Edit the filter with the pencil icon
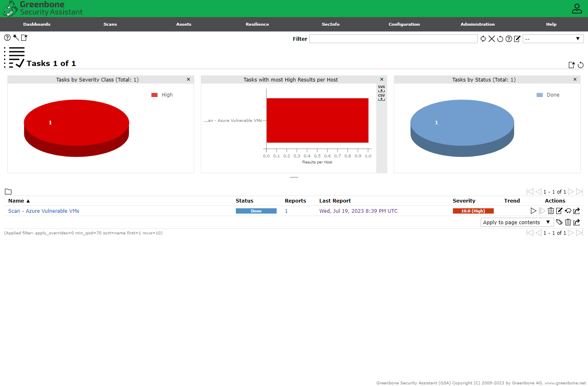The width and height of the screenshot is (588, 386). [517, 39]
